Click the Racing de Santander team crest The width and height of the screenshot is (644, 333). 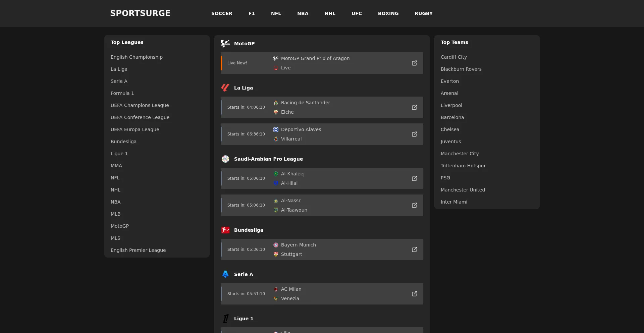coord(276,103)
